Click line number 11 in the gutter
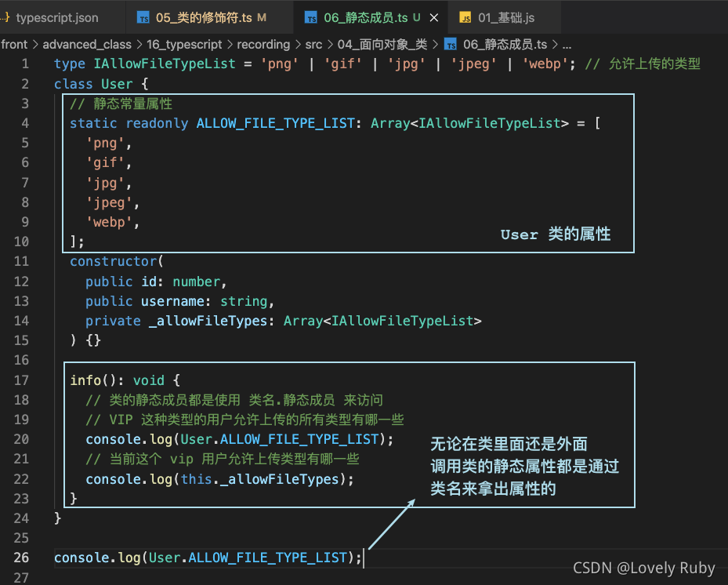 [21, 261]
